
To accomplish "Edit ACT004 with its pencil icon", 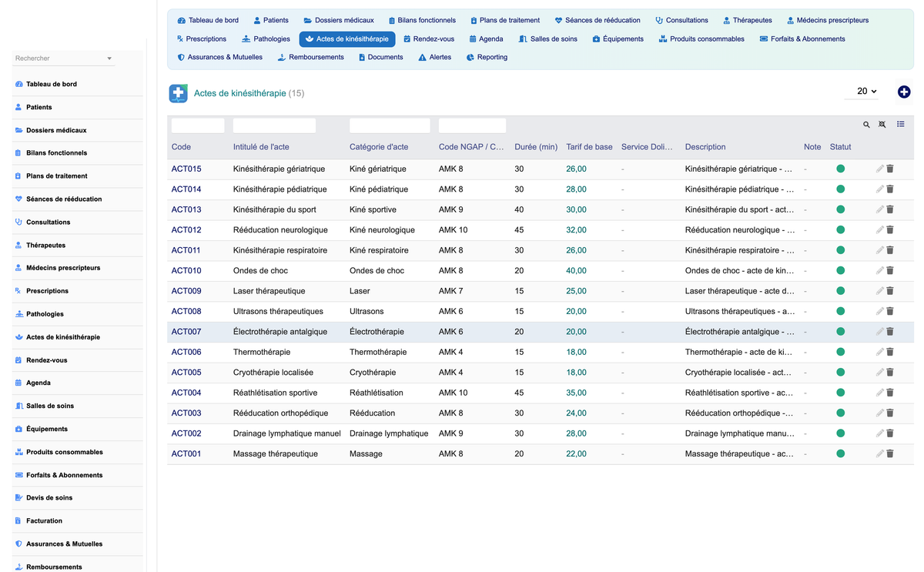I will [x=880, y=393].
